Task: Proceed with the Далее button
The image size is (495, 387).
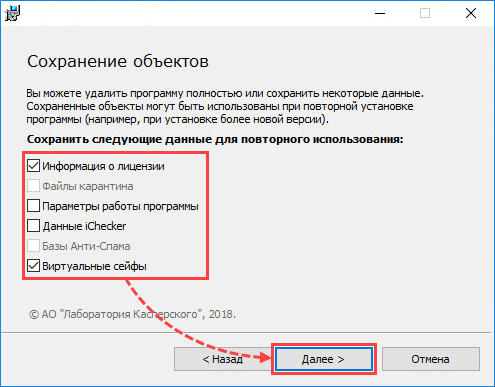Action: pos(324,359)
